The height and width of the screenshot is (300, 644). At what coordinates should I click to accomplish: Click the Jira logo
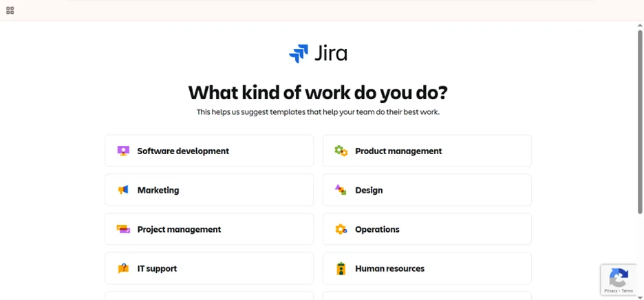318,54
